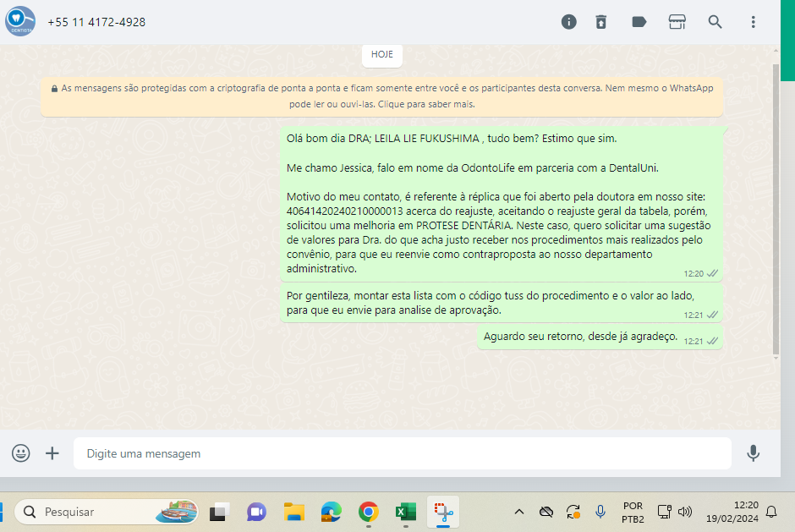Viewport: 795px width, 532px height.
Task: Select the Aguardo seu retorno message
Action: (600, 337)
